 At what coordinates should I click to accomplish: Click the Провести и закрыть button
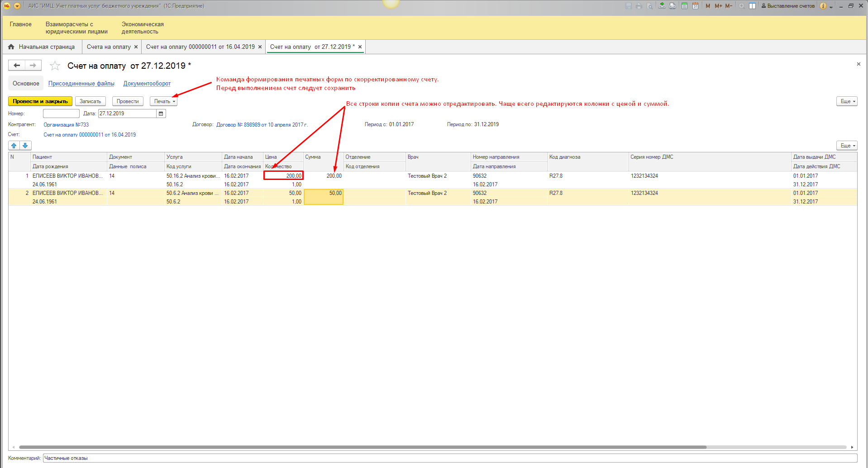point(40,101)
